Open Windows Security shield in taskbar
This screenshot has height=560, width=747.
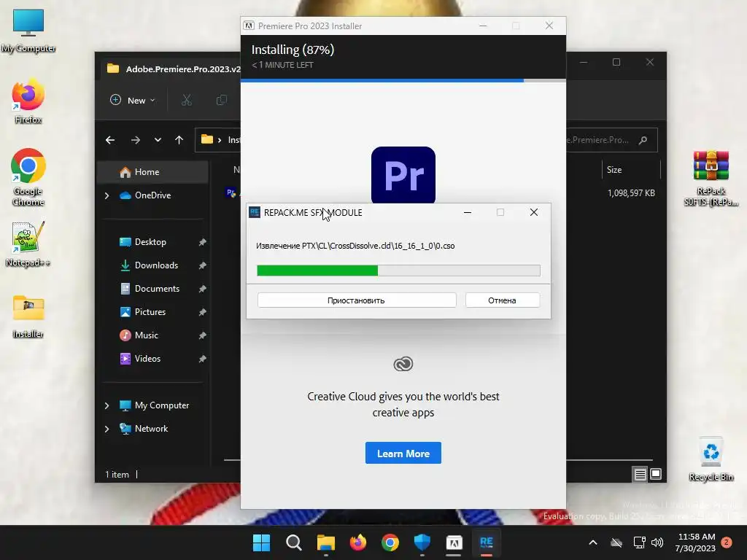(x=422, y=542)
